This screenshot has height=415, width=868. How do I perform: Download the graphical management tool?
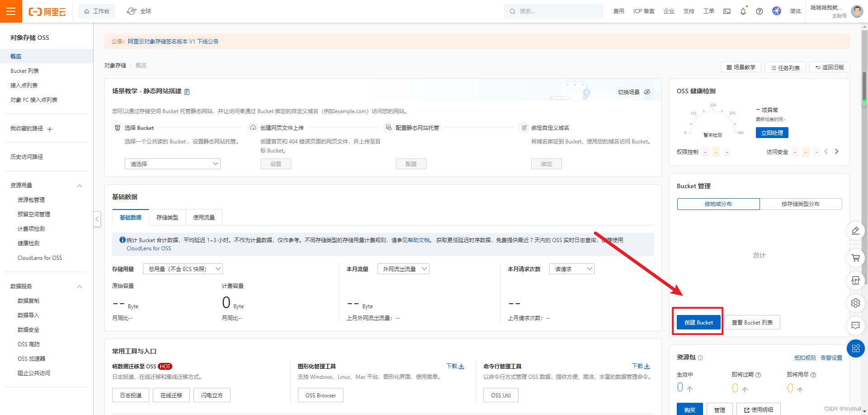click(x=455, y=366)
